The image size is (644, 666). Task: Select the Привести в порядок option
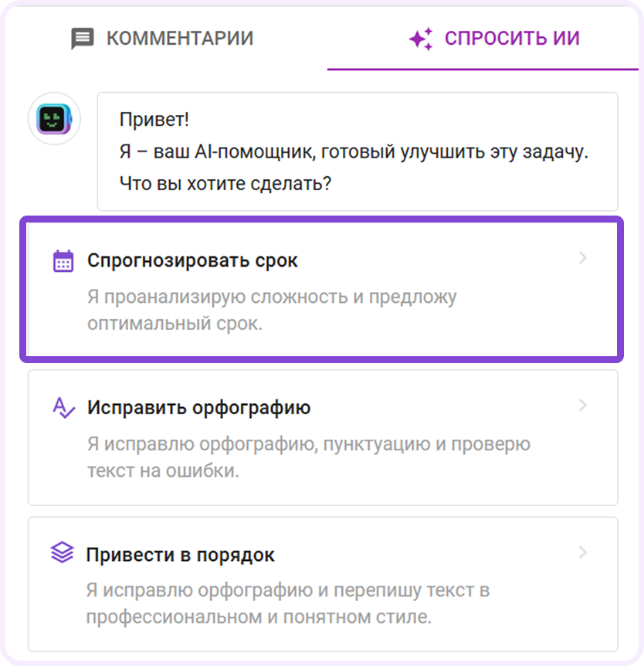point(181,555)
